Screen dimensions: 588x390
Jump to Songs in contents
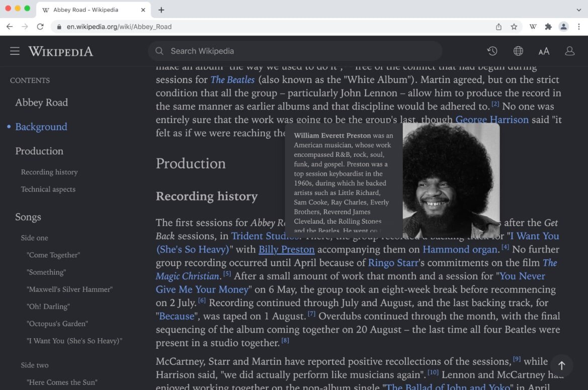(28, 217)
